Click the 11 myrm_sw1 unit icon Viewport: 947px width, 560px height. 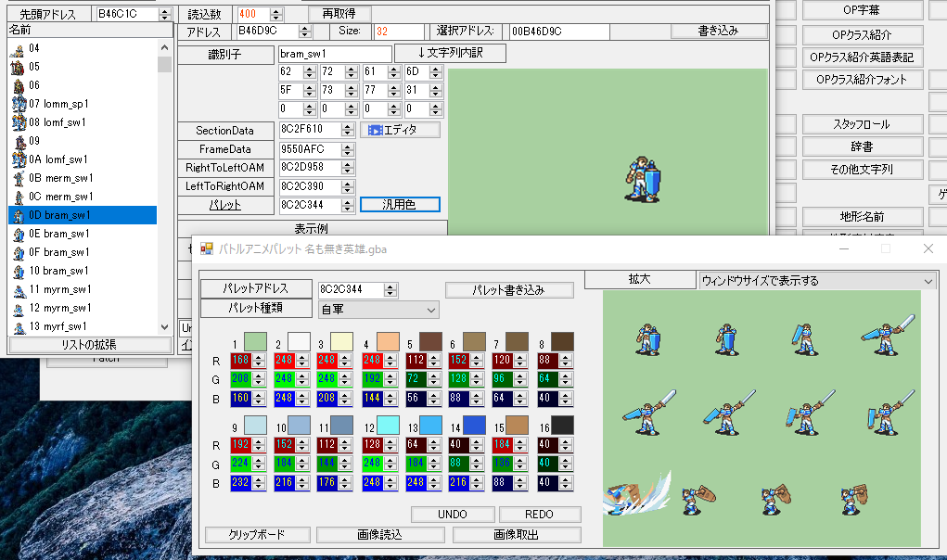(x=19, y=289)
